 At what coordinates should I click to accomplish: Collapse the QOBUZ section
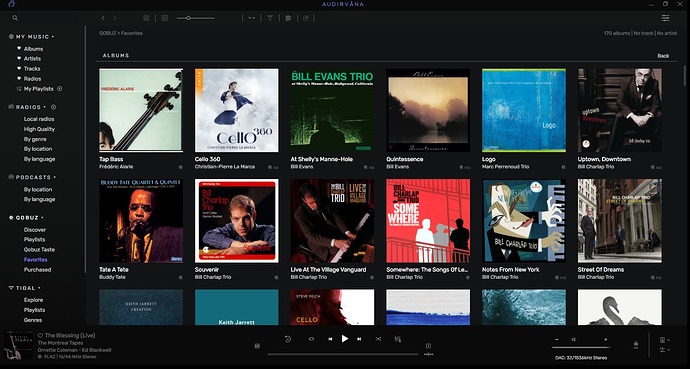click(x=26, y=218)
